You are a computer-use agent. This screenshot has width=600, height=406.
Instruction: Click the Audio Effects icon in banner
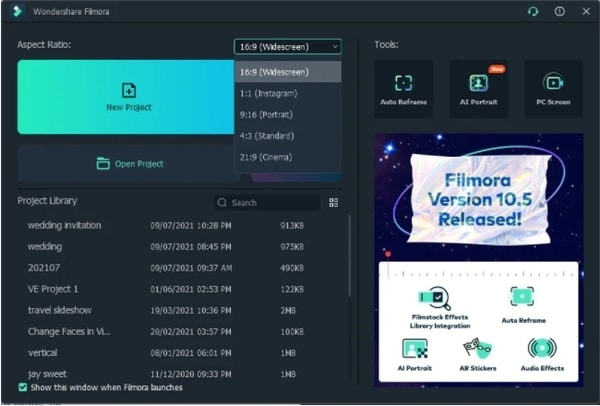(542, 347)
